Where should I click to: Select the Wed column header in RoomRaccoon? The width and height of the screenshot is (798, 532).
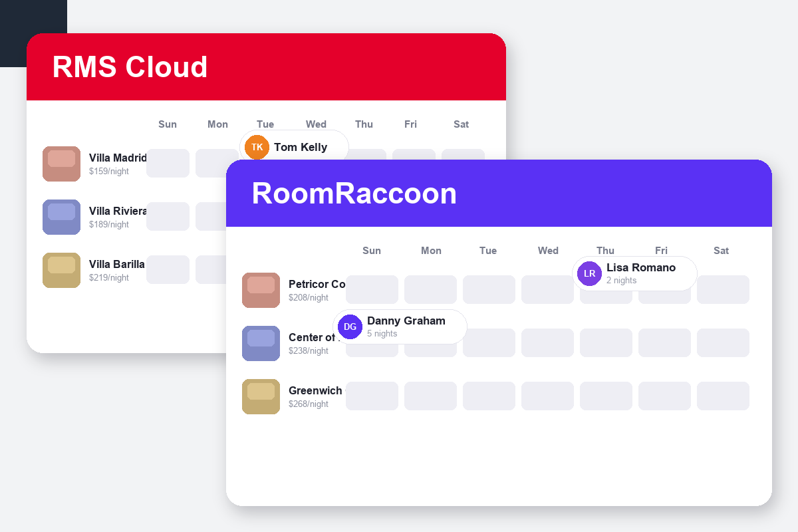pos(548,251)
